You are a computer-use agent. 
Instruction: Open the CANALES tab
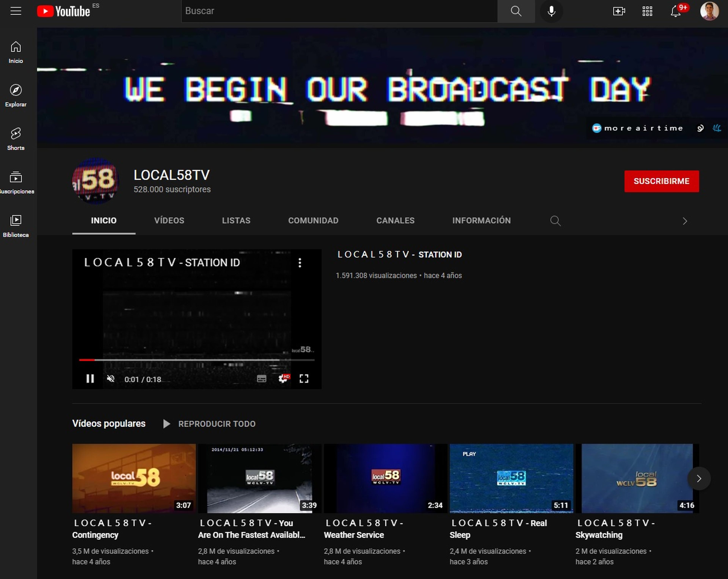point(395,221)
